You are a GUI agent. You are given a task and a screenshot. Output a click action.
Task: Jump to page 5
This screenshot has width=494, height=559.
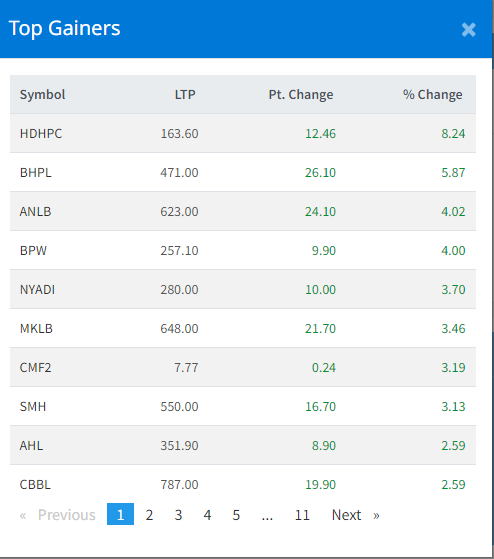(236, 514)
